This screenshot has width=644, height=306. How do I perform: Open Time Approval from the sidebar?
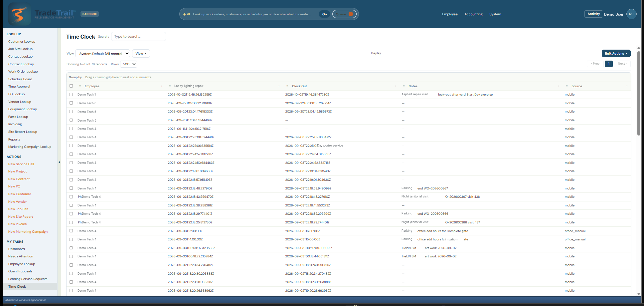point(19,87)
